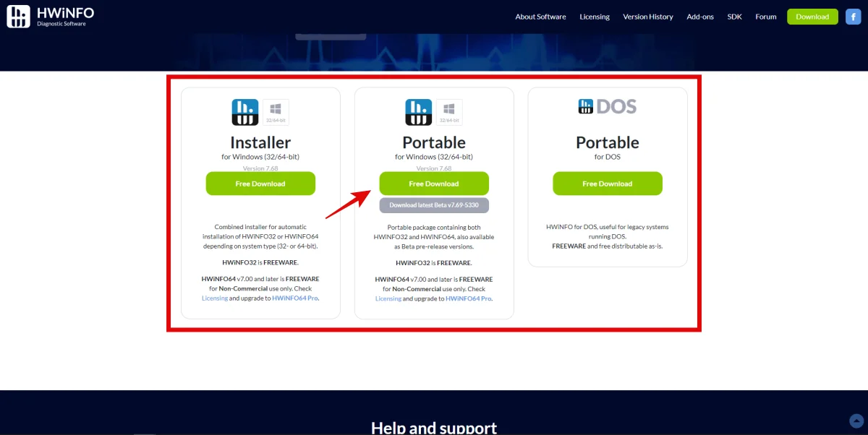
Task: Click Download latest Beta v7.69-5330
Action: click(434, 205)
